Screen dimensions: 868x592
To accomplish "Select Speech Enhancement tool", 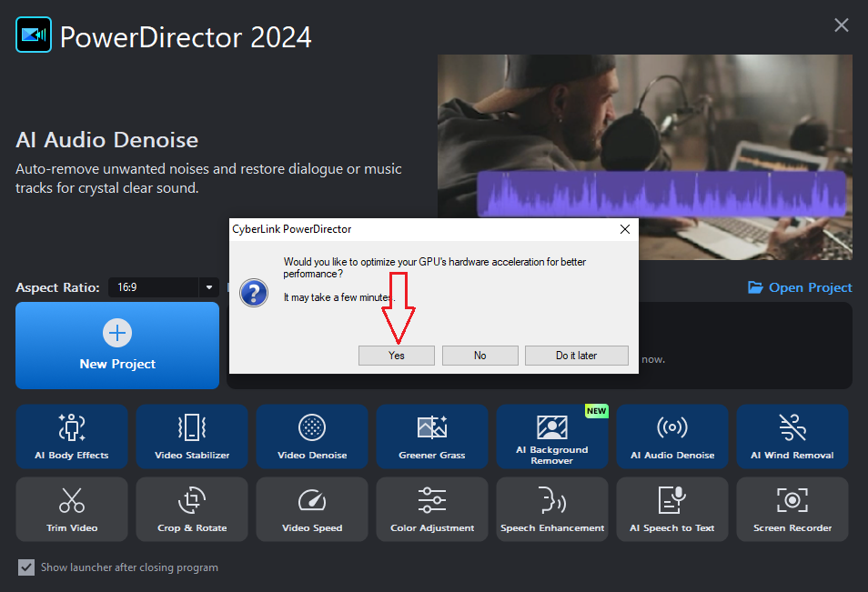I will [x=552, y=509].
